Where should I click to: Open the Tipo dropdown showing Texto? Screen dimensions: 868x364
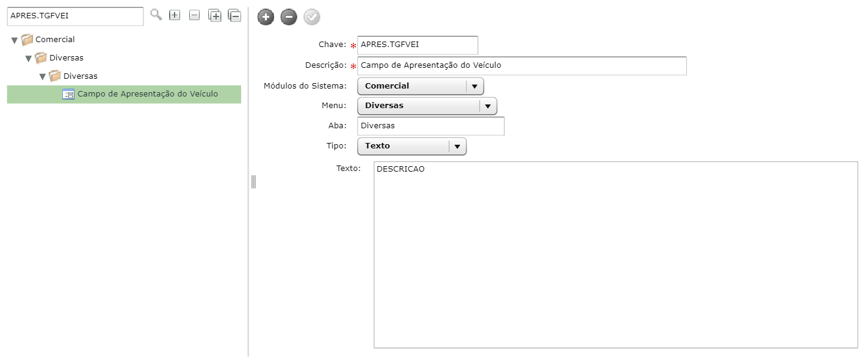point(412,146)
